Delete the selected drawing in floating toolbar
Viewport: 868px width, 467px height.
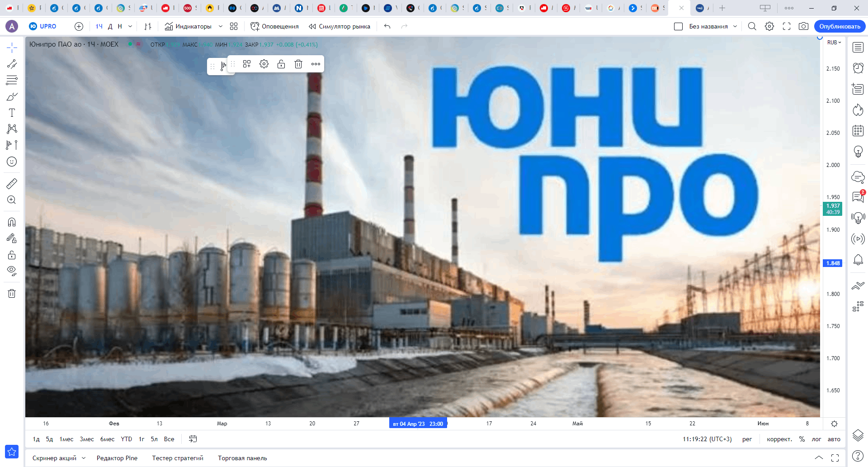point(298,64)
